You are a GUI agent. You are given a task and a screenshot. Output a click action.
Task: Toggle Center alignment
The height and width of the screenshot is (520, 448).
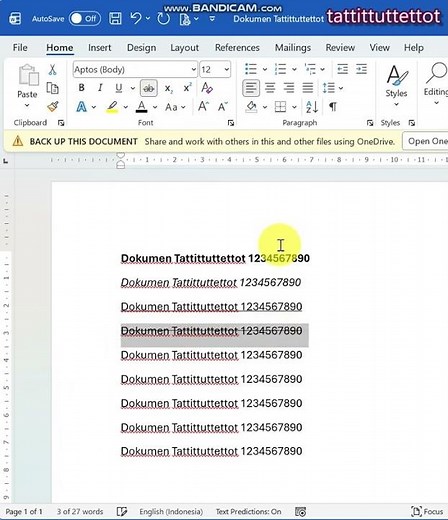click(x=270, y=88)
